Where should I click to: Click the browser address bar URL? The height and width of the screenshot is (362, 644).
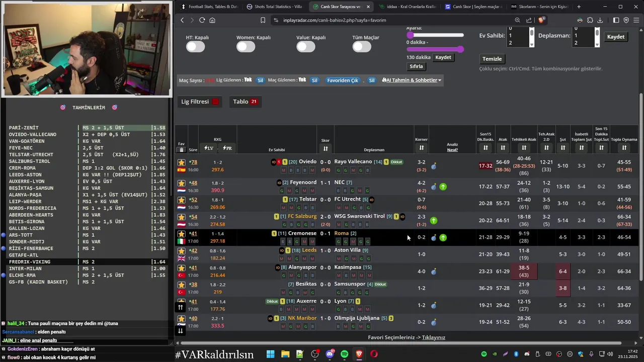[x=335, y=20]
